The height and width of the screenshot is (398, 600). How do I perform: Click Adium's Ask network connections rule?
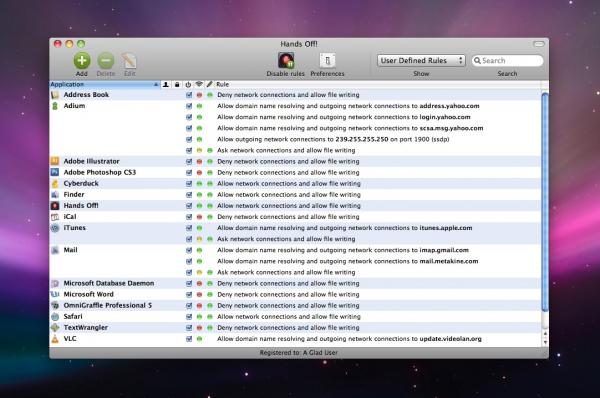(x=286, y=150)
